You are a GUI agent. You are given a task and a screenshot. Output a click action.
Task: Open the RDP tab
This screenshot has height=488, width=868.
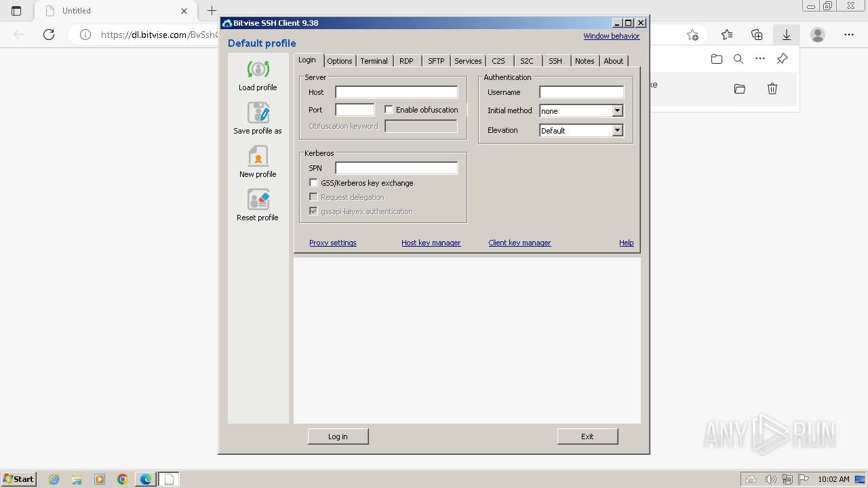(406, 61)
